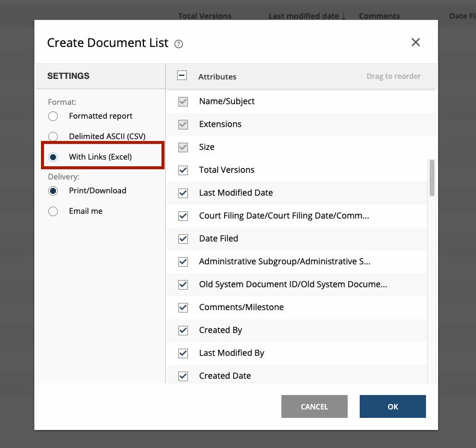Uncheck the Last Modified Date attribute
Viewport: 476px width, 448px height.
click(x=184, y=193)
